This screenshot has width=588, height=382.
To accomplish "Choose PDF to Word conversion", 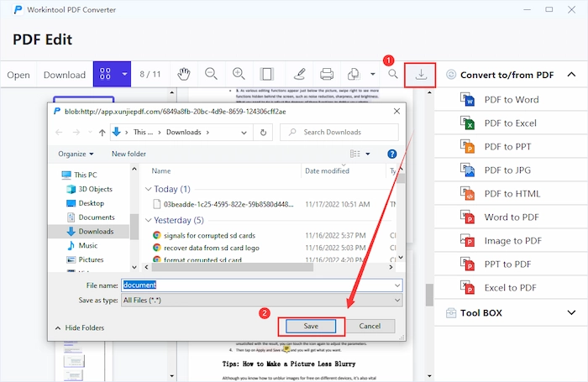I will [x=512, y=100].
